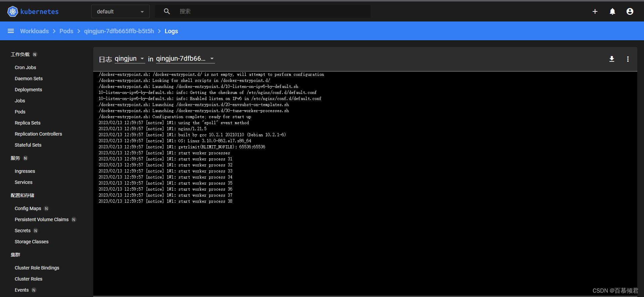Click the Kubernetes logo icon
This screenshot has width=644, height=297.
click(x=12, y=11)
